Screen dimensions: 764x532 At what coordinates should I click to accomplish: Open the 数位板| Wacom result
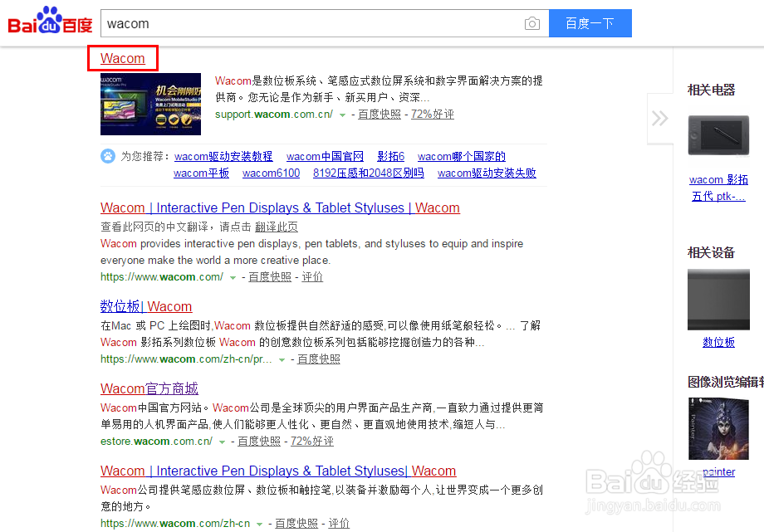[146, 306]
